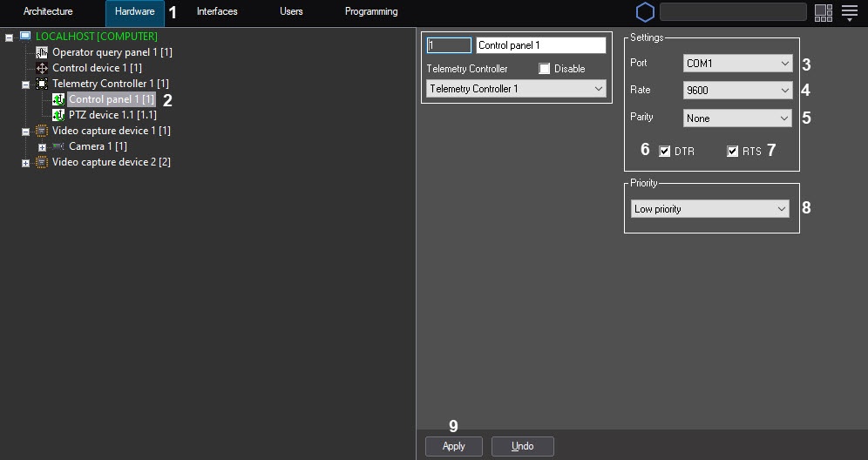Uncheck the RTS checkbox
This screenshot has height=460, width=868.
733,152
